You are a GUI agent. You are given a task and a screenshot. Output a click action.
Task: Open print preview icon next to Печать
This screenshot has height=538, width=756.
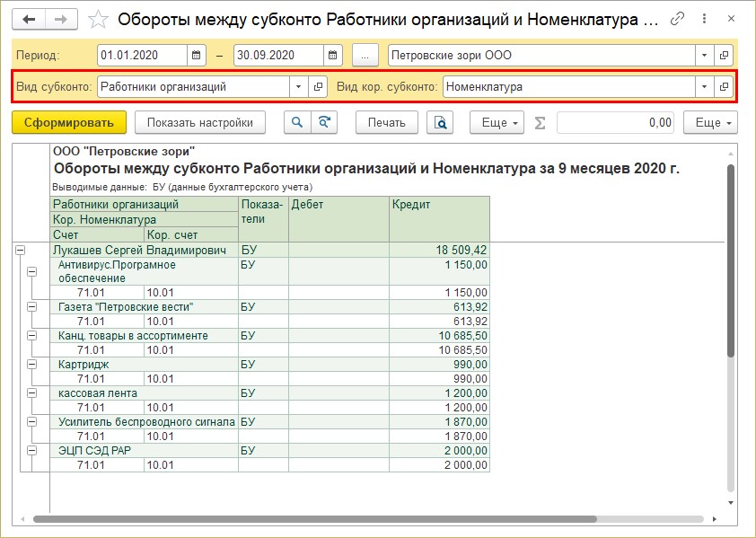[440, 122]
